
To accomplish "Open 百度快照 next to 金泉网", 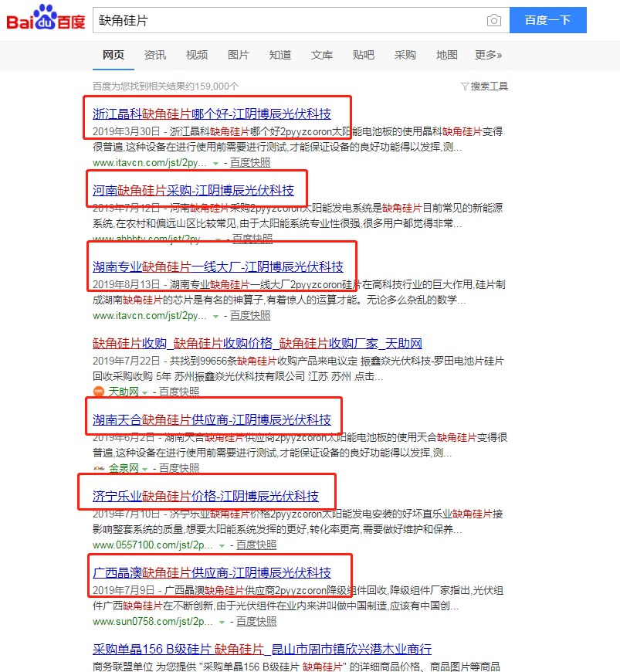I will pos(179,468).
